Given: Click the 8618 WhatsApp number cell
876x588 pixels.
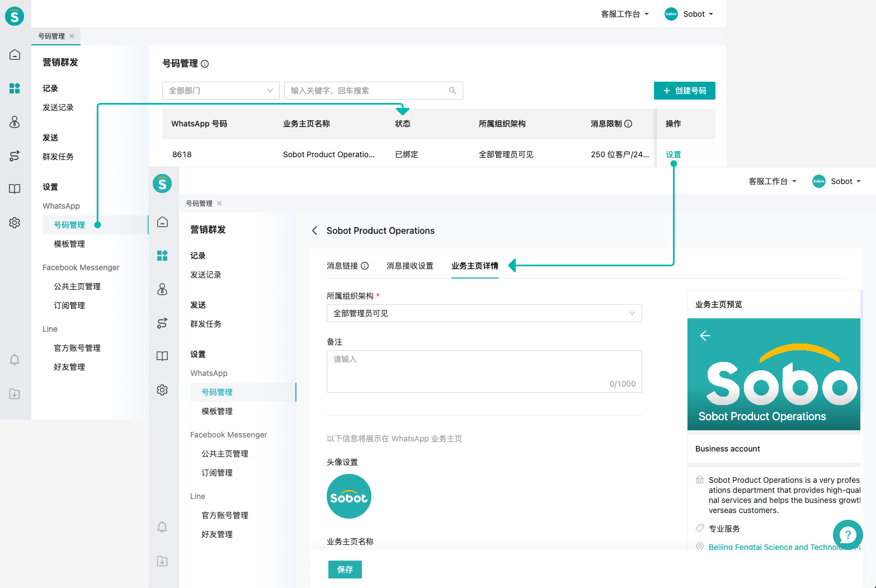Looking at the screenshot, I should pos(182,154).
